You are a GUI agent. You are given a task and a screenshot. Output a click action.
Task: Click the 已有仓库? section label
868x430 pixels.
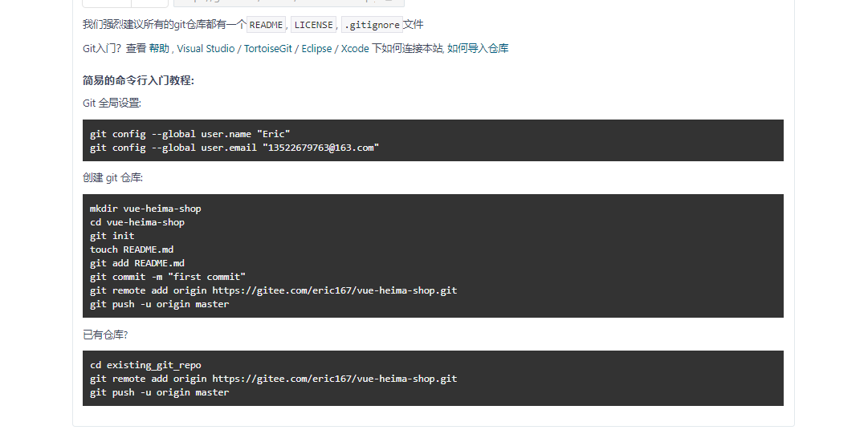(x=105, y=335)
